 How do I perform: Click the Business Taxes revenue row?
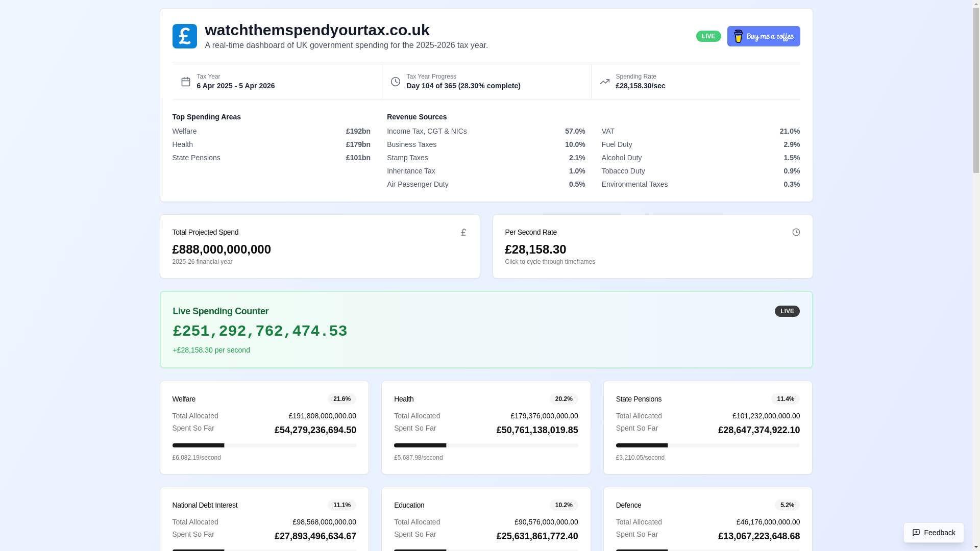click(485, 144)
